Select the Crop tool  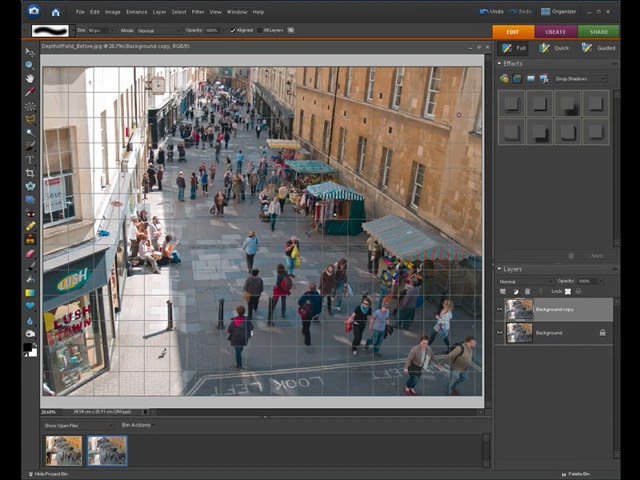[30, 173]
